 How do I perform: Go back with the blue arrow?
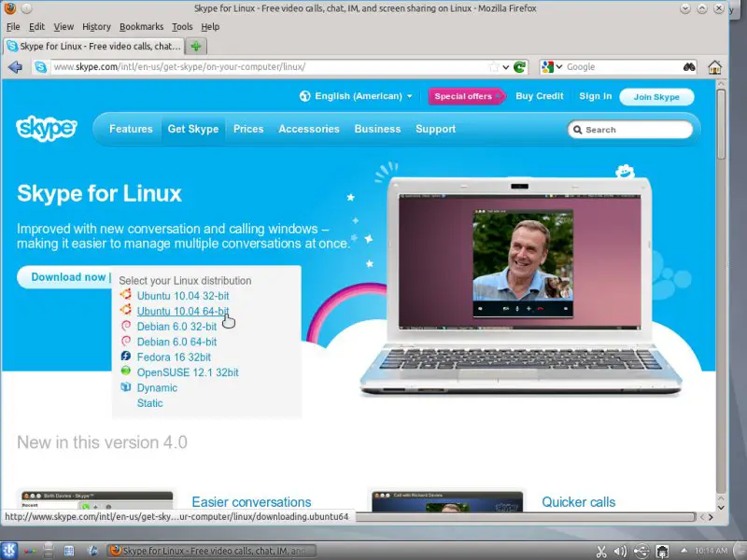tap(15, 67)
